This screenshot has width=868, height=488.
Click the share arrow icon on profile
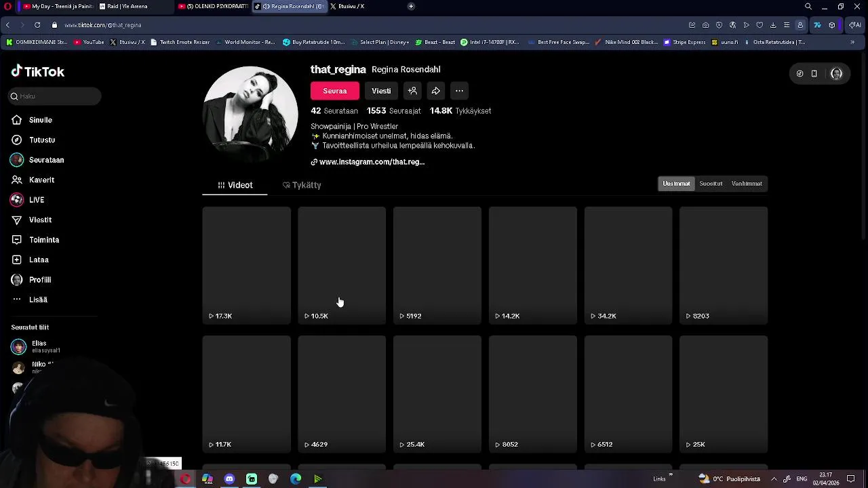[x=436, y=91]
